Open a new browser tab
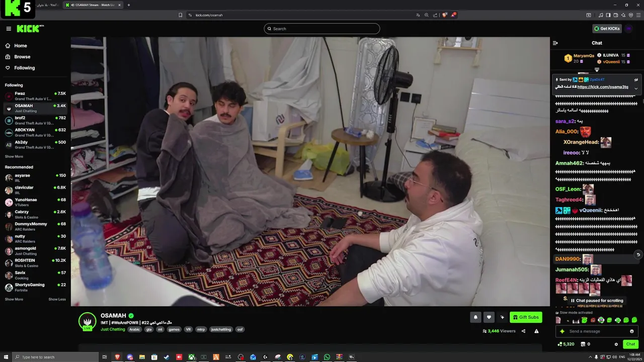 click(x=129, y=5)
